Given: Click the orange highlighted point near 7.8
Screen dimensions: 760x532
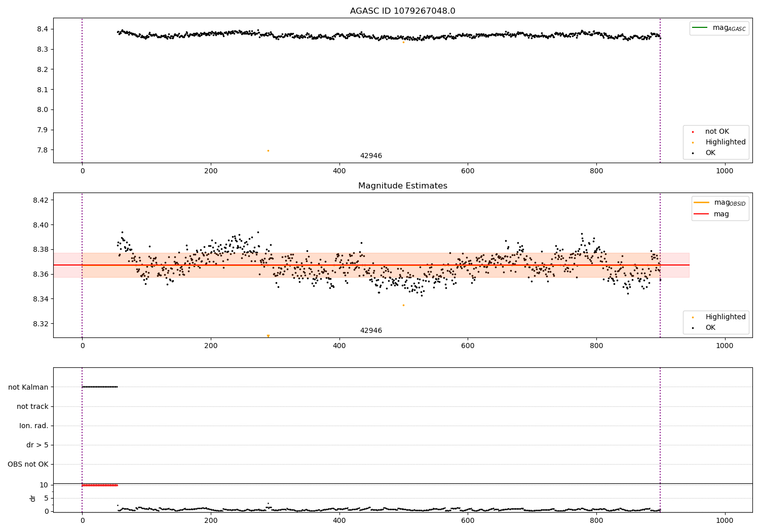Looking at the screenshot, I should [268, 150].
